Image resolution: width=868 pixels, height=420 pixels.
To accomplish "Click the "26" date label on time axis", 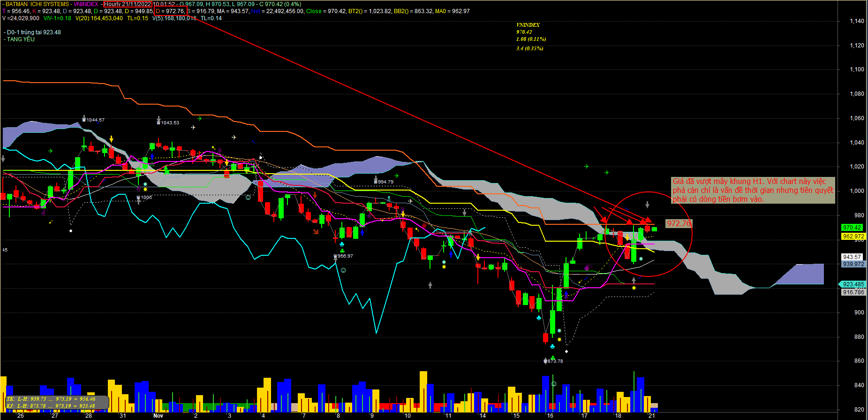I will coord(20,416).
